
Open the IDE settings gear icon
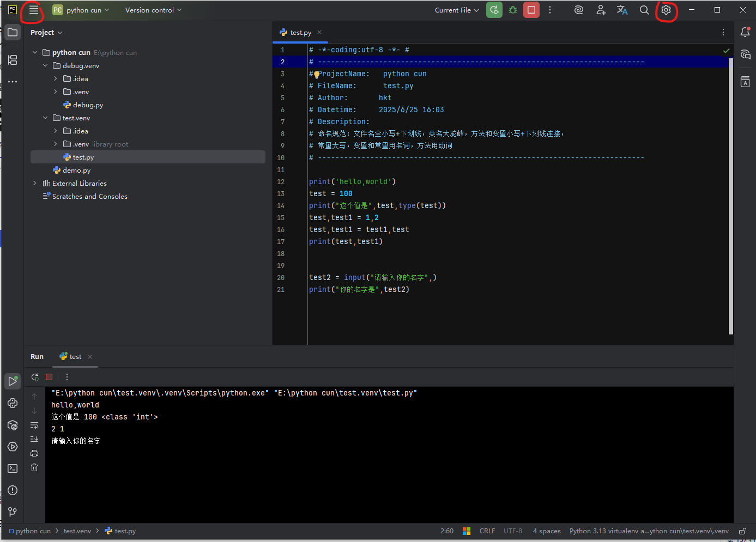pos(666,10)
